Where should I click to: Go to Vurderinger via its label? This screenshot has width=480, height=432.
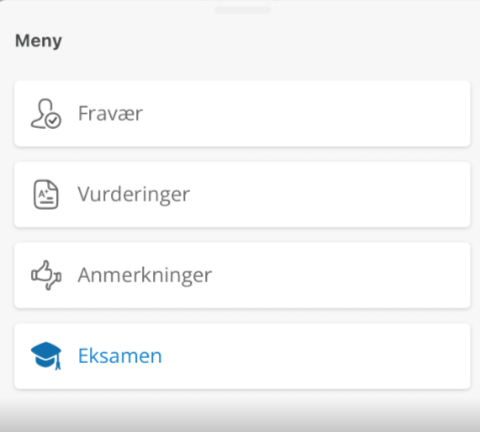pyautogui.click(x=134, y=194)
